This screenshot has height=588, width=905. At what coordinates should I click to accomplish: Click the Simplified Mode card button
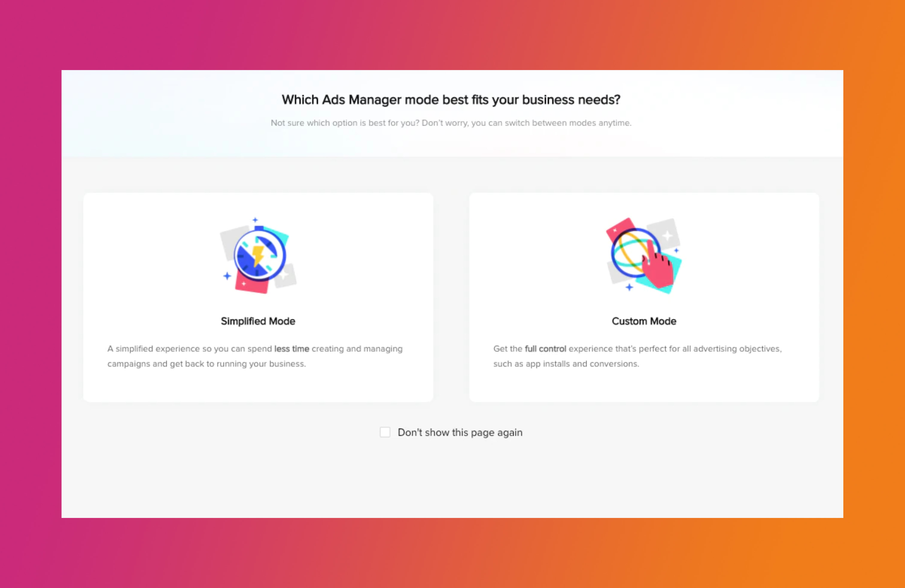[258, 296]
